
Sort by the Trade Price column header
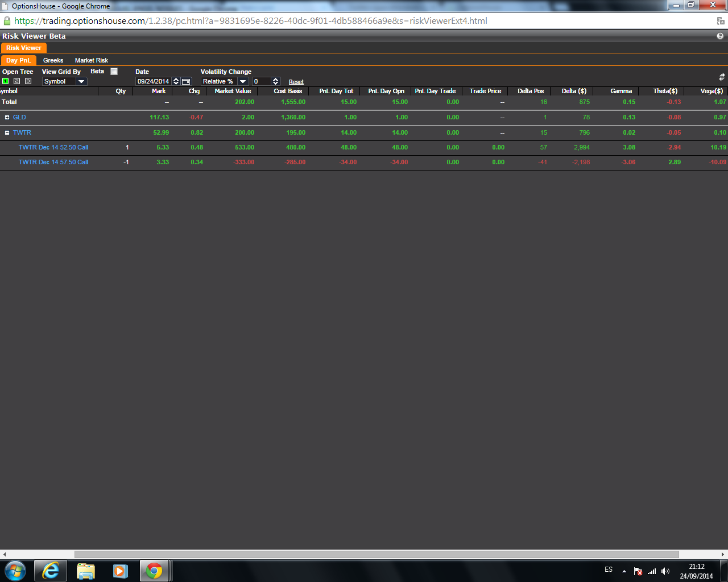(485, 91)
